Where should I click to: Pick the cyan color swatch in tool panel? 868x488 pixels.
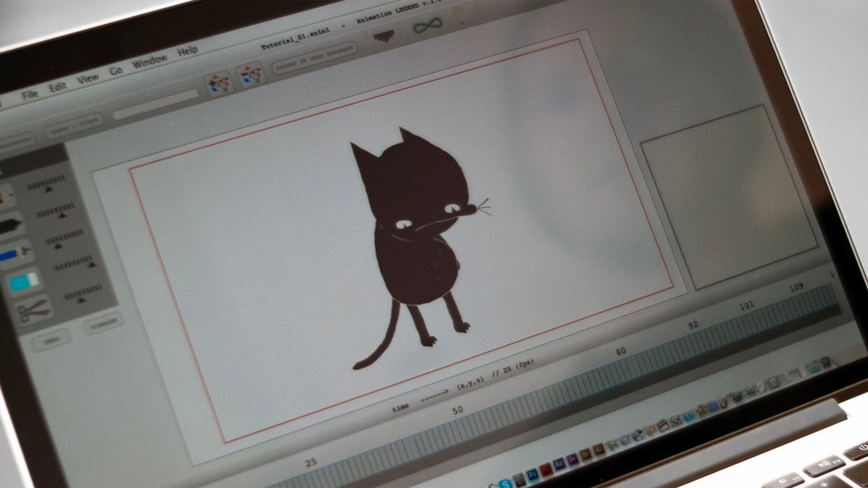[24, 282]
